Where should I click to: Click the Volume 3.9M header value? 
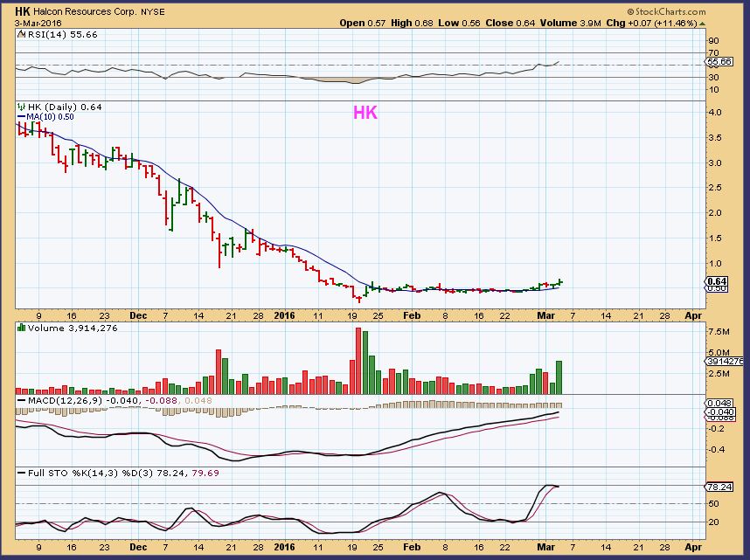coord(570,23)
